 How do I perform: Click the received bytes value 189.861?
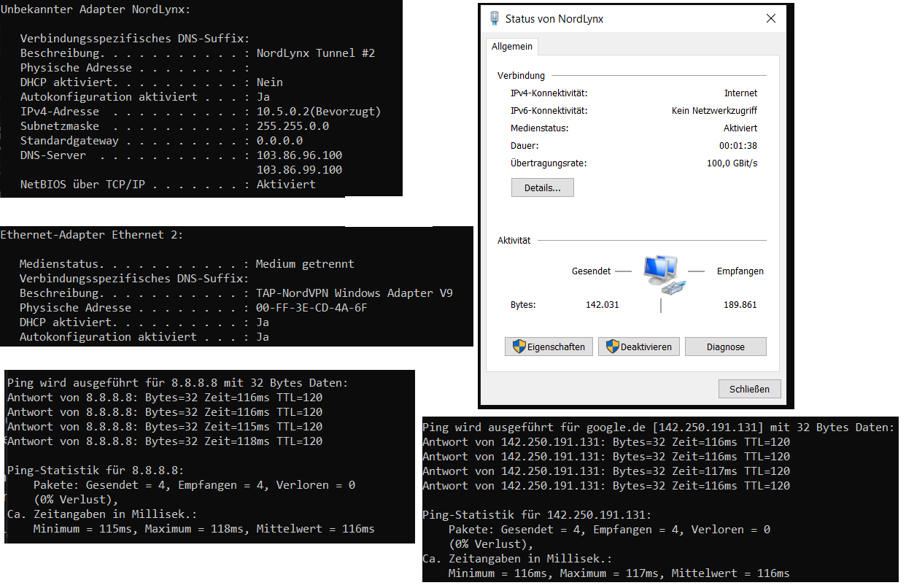pyautogui.click(x=740, y=305)
